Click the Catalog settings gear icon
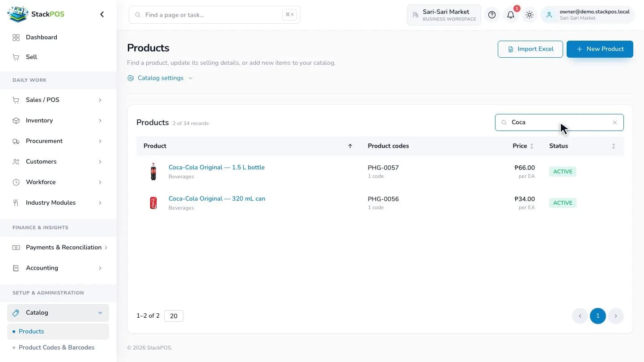The image size is (644, 362). [131, 78]
